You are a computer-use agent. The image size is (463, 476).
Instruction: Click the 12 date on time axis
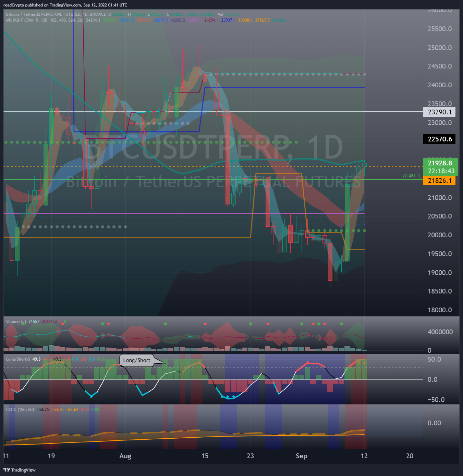(364, 456)
